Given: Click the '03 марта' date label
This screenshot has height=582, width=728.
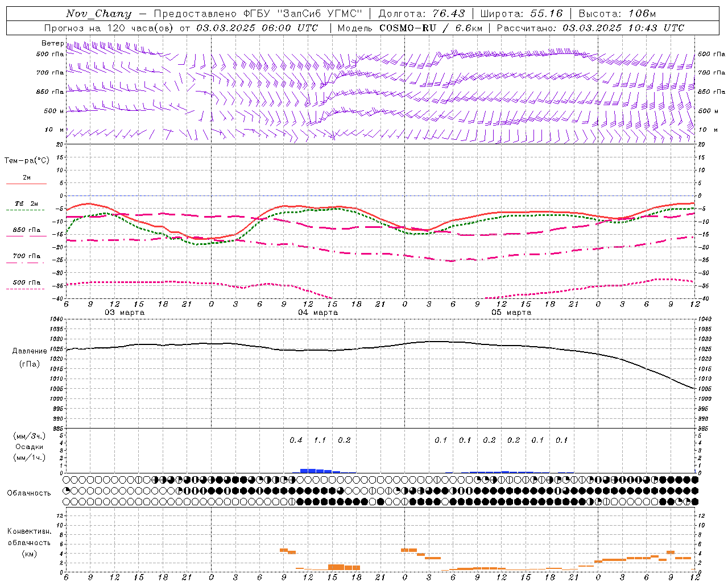Looking at the screenshot, I should (x=125, y=313).
